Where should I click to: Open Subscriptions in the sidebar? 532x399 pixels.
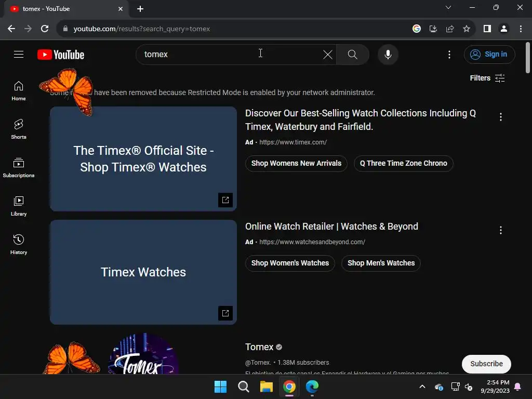(19, 168)
